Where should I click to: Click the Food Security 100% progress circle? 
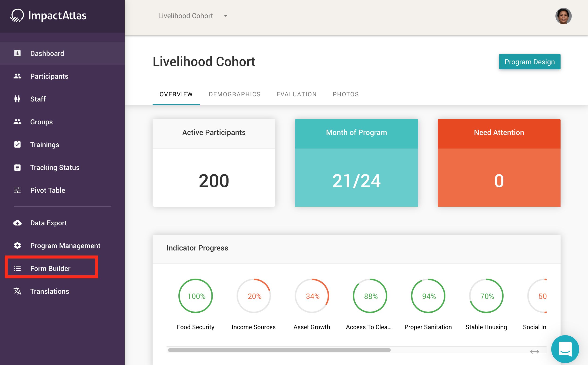[196, 296]
